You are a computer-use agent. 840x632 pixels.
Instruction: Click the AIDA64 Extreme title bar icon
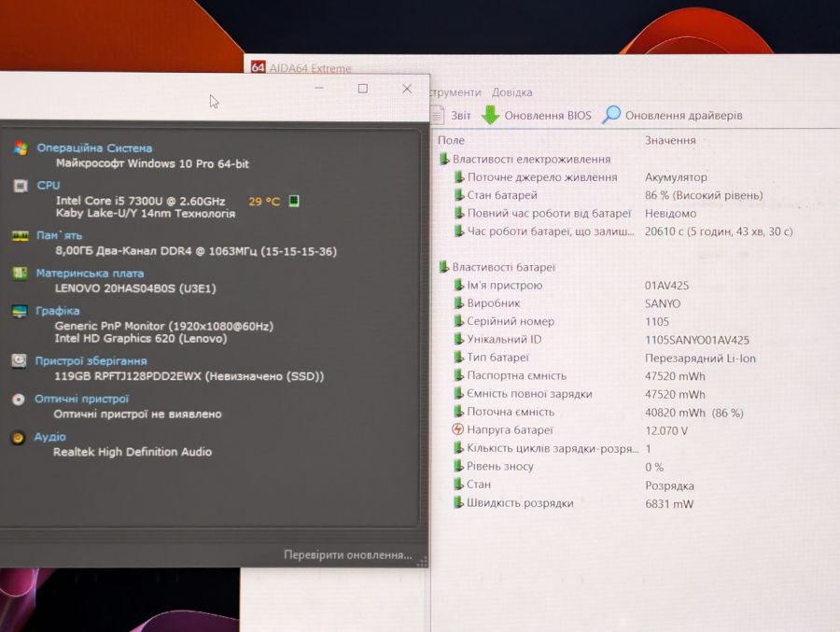259,67
